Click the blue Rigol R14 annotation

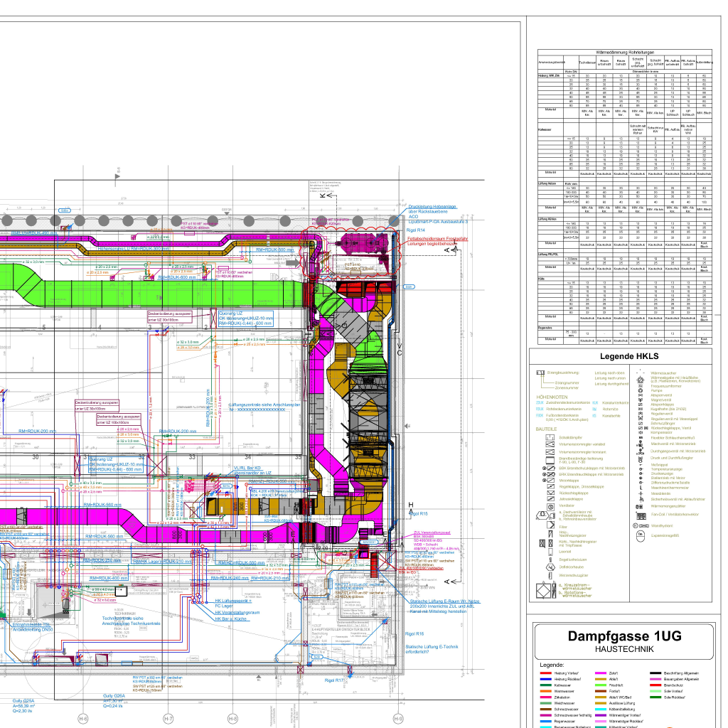click(x=416, y=230)
